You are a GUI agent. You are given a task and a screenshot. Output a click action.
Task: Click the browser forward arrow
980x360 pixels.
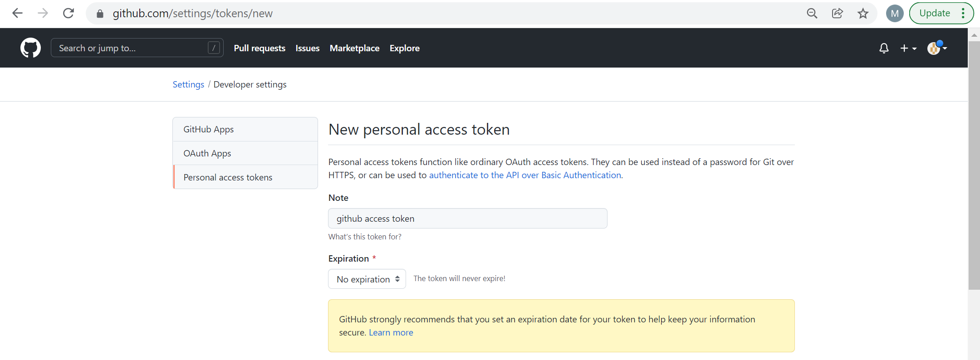pyautogui.click(x=43, y=13)
